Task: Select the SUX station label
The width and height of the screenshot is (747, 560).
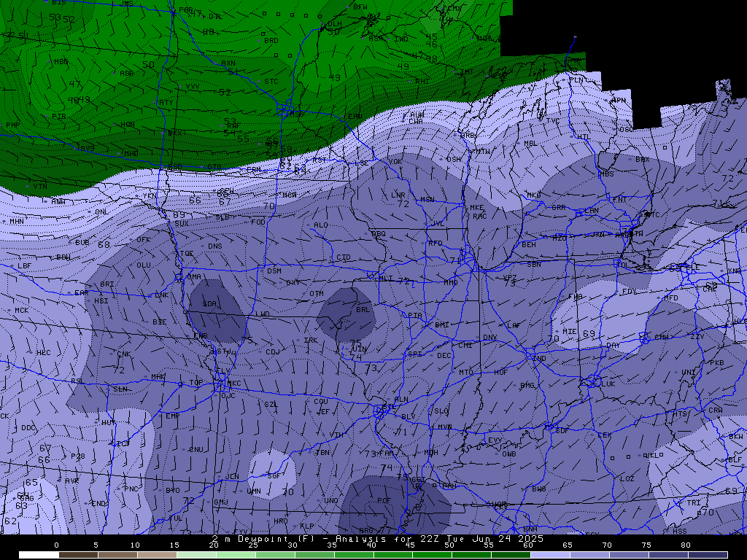Action: (182, 223)
